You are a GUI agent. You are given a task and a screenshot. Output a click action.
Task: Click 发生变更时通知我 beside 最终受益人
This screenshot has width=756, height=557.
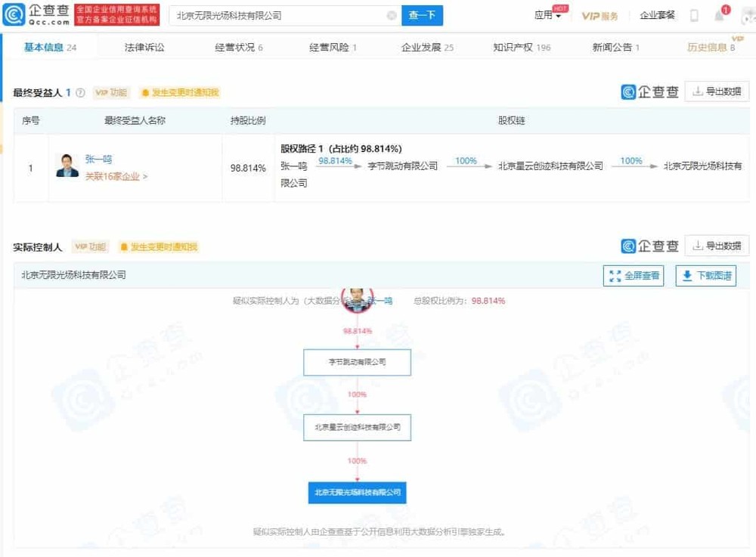point(180,92)
